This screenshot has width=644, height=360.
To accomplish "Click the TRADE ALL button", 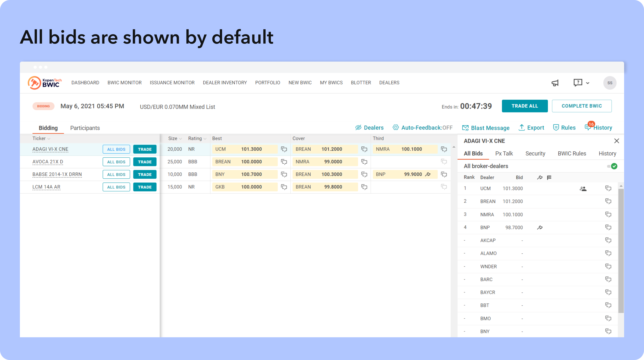I will 524,106.
